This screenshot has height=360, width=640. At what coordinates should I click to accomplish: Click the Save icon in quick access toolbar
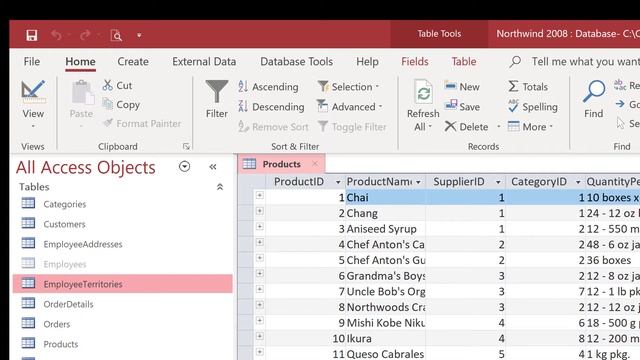pos(31,35)
